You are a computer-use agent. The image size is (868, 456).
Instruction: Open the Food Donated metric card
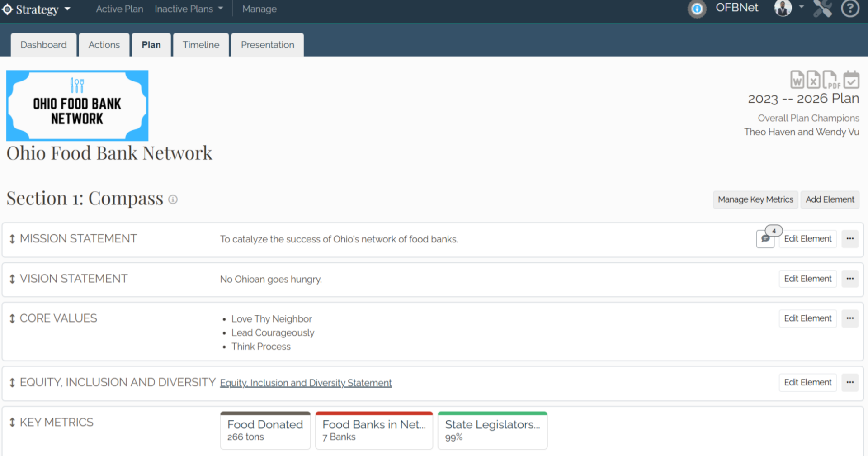(x=265, y=430)
